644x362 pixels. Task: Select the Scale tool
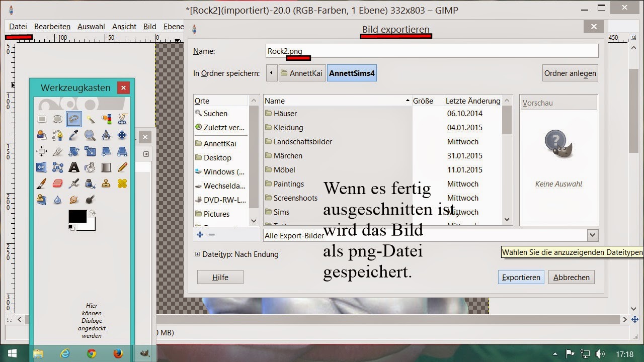[90, 151]
